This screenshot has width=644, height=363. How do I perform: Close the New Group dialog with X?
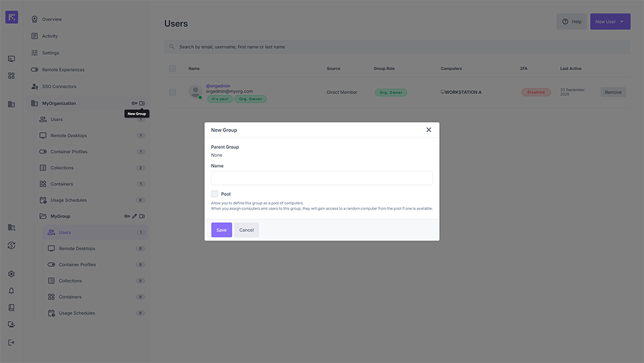coord(429,130)
